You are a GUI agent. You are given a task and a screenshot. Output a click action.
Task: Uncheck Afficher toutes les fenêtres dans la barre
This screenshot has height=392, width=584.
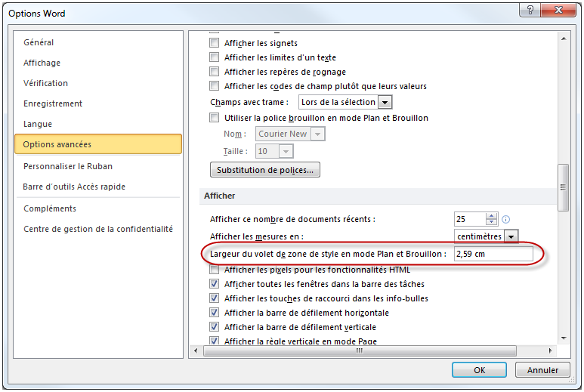tap(214, 284)
